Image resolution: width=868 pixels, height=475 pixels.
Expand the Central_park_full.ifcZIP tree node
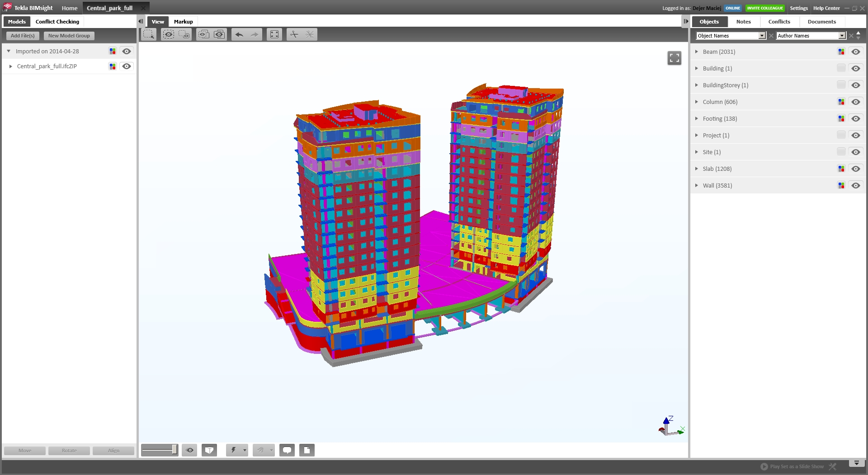pyautogui.click(x=11, y=66)
